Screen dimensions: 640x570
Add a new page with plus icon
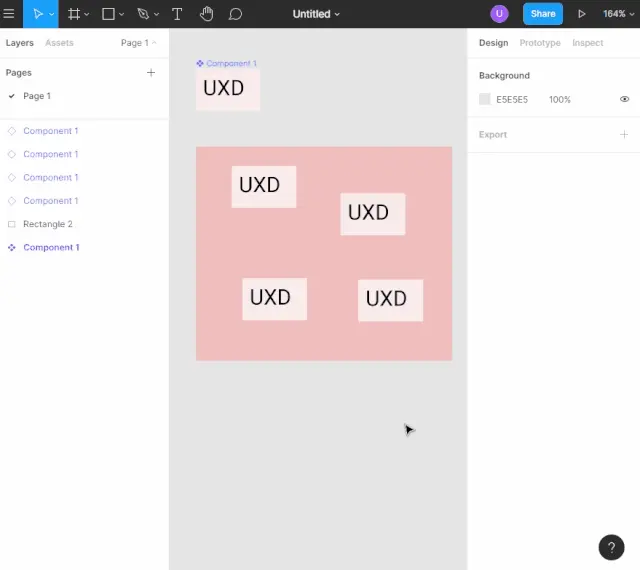click(x=151, y=73)
